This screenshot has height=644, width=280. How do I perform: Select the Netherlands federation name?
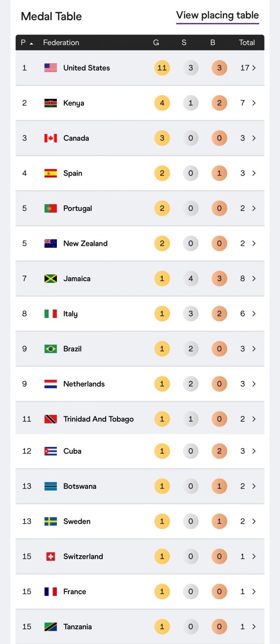click(x=84, y=384)
